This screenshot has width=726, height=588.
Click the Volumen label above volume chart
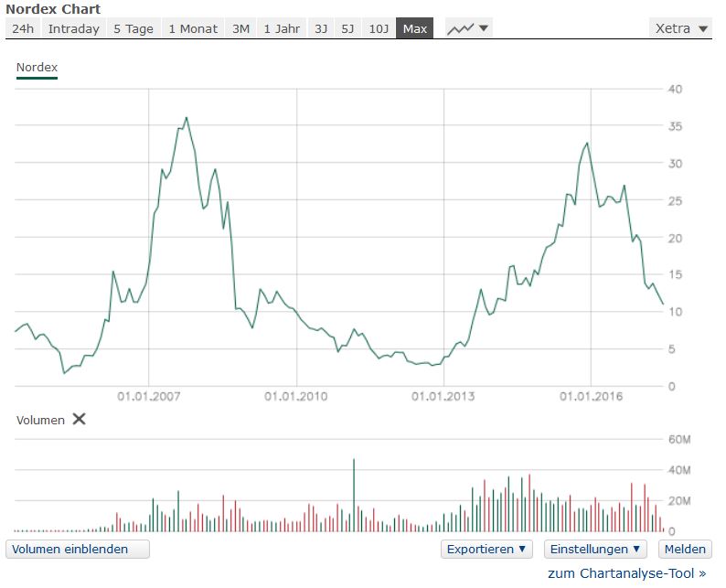click(x=40, y=420)
